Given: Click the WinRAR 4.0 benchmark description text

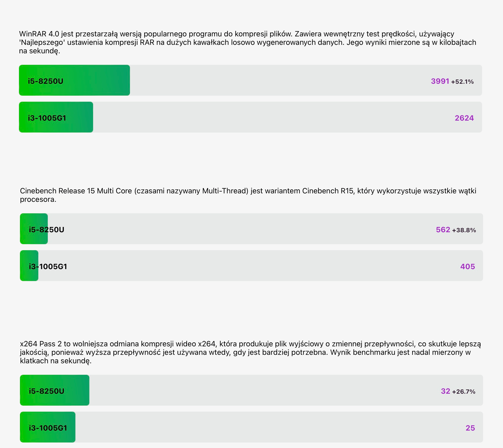Looking at the screenshot, I should [x=248, y=42].
